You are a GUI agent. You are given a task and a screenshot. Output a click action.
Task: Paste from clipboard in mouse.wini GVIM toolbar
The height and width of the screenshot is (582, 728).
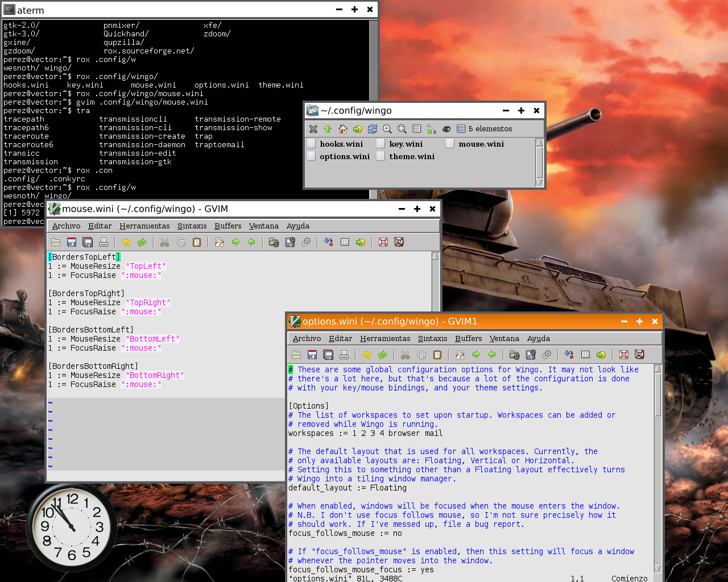[197, 242]
